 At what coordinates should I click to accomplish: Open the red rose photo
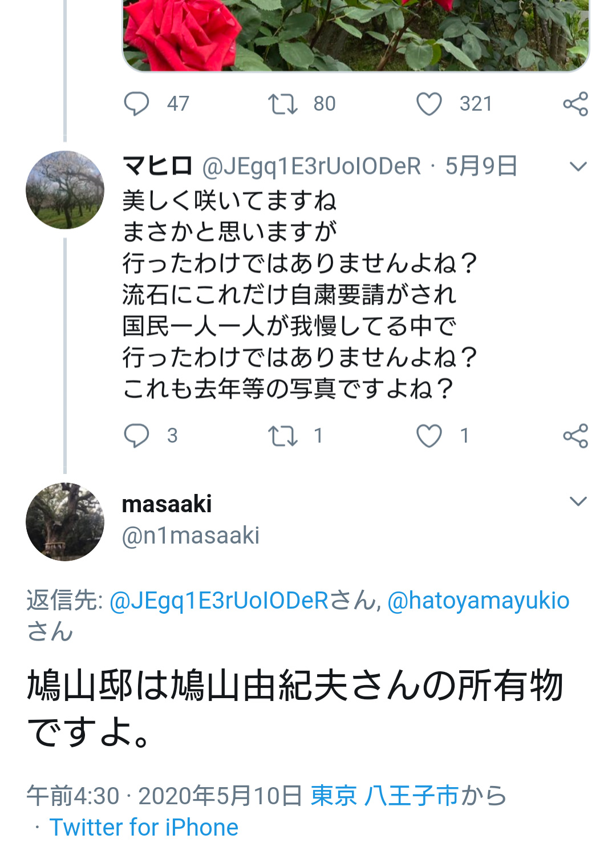pyautogui.click(x=356, y=34)
